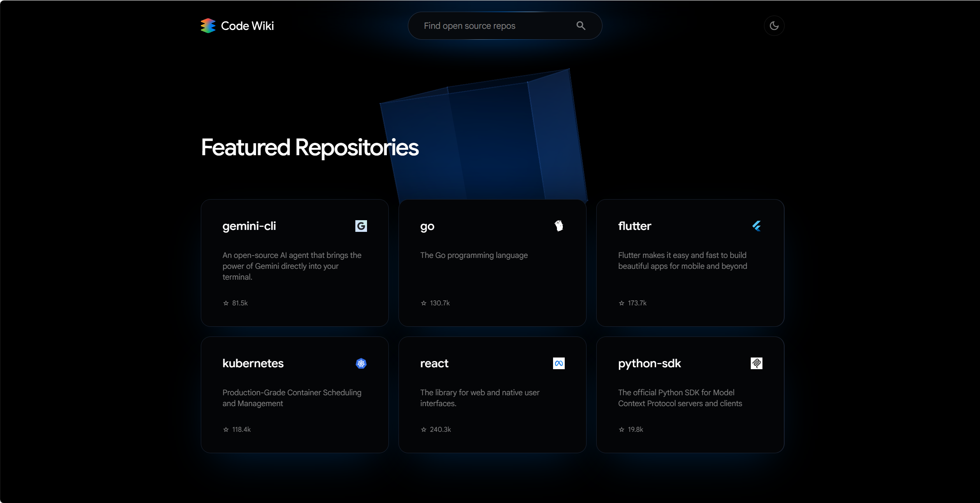Click the Flutter logo icon

click(x=757, y=226)
